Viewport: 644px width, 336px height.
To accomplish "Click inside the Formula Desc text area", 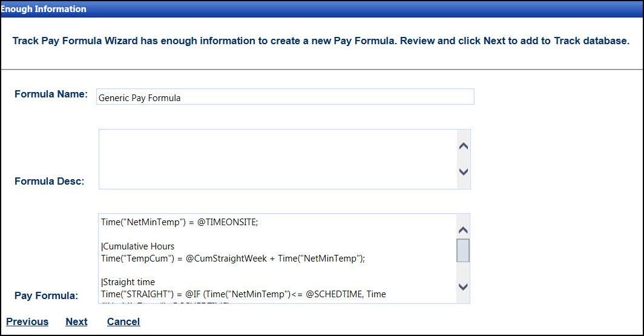I will (x=277, y=159).
